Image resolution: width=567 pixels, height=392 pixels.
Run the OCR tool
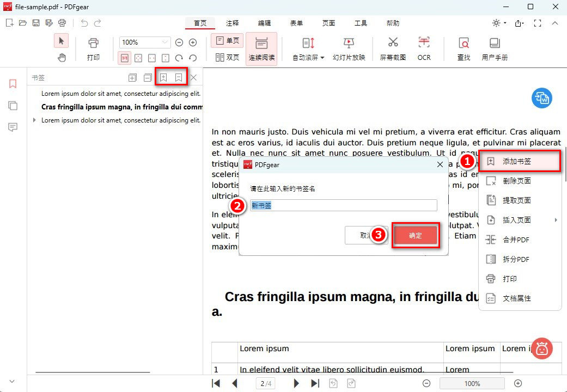coord(424,49)
